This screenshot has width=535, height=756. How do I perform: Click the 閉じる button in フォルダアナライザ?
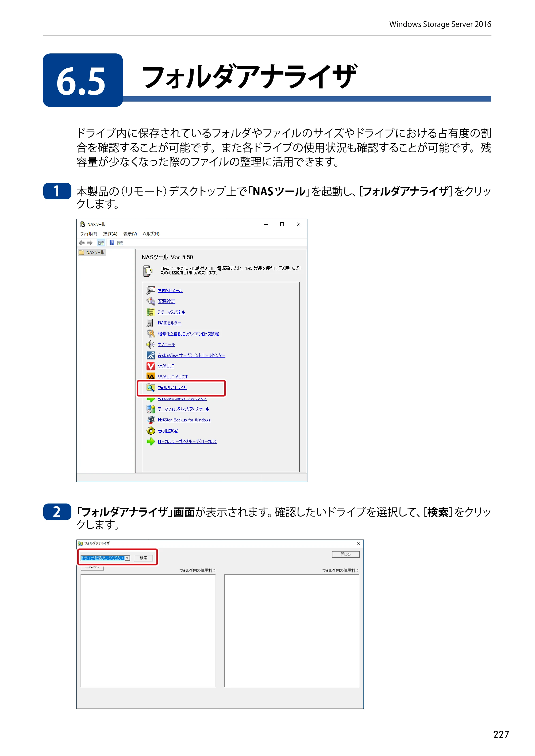click(x=346, y=554)
